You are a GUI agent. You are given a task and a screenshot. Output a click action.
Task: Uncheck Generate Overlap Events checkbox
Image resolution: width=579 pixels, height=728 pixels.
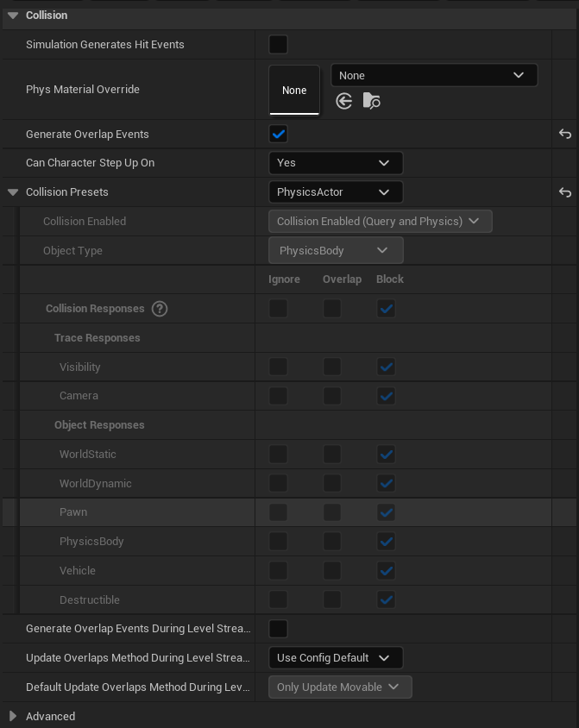(x=278, y=134)
